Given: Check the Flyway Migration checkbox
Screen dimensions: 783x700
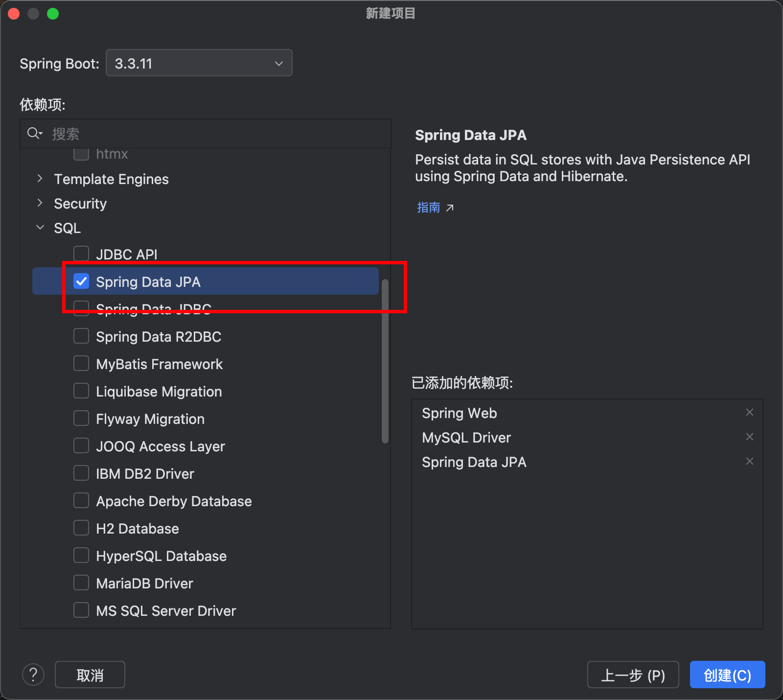Looking at the screenshot, I should 81,418.
